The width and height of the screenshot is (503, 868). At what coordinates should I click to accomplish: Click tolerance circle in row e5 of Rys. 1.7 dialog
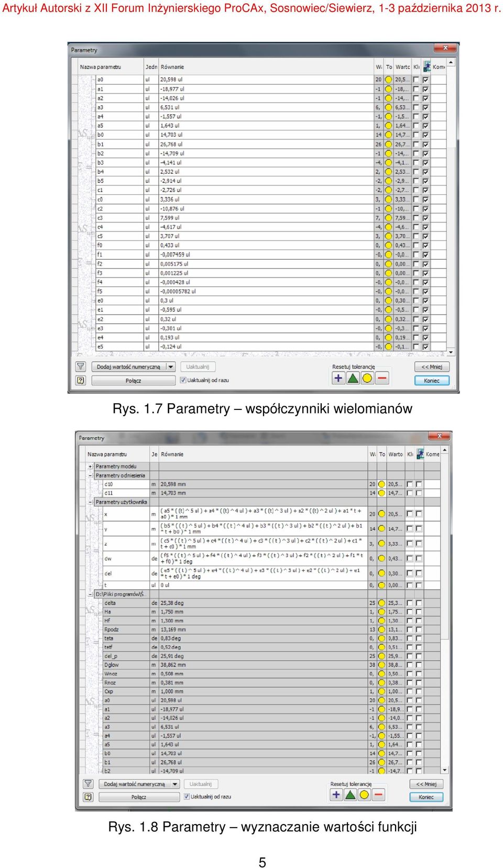click(x=388, y=347)
